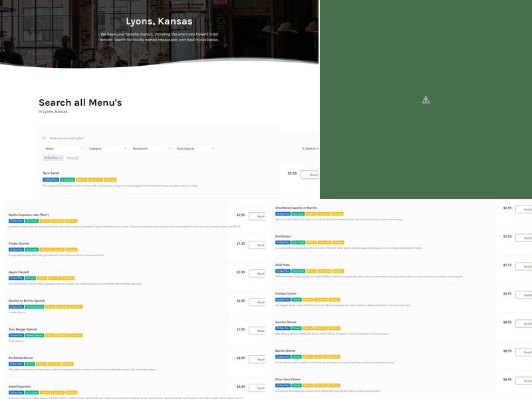Click the green A La Carte badge on Nacho Supreme
This screenshot has width=532, height=399.
[31, 220]
